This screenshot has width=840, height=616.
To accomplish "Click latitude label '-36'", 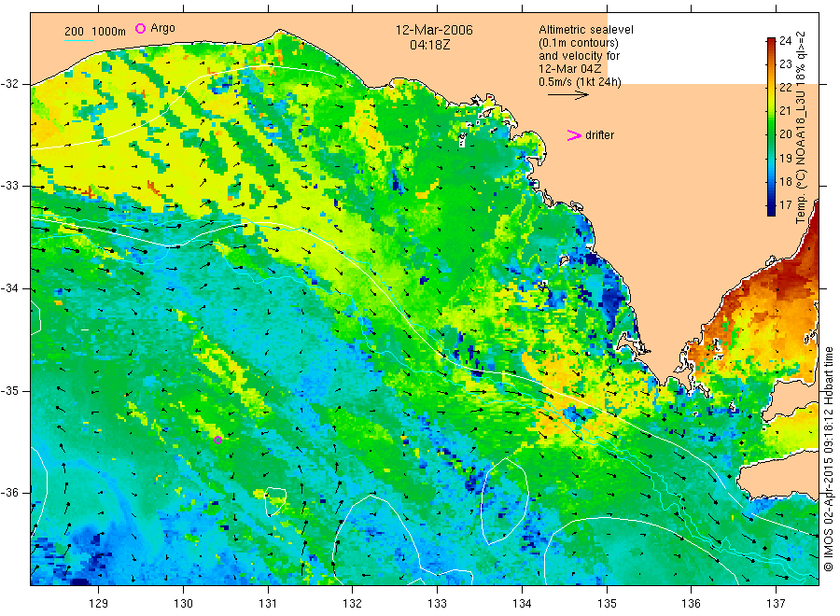I will (x=9, y=493).
